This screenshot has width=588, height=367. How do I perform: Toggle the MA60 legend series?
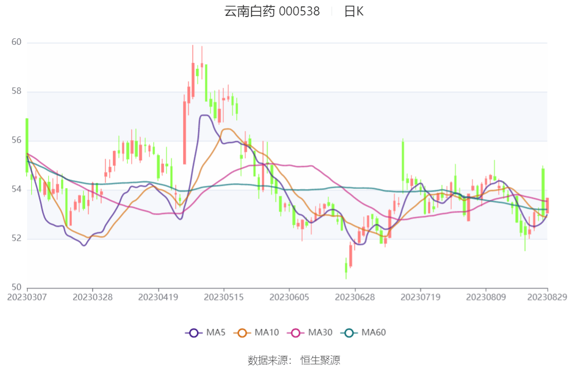pos(363,332)
